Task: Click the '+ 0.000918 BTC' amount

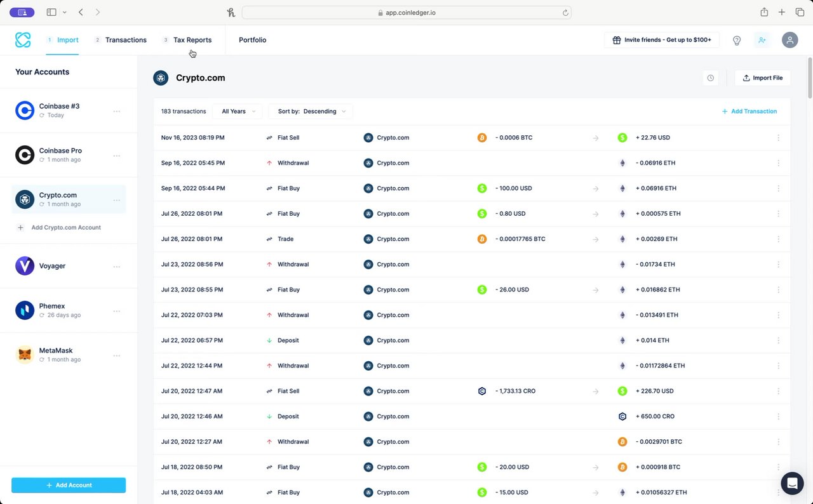Action: 658,467
